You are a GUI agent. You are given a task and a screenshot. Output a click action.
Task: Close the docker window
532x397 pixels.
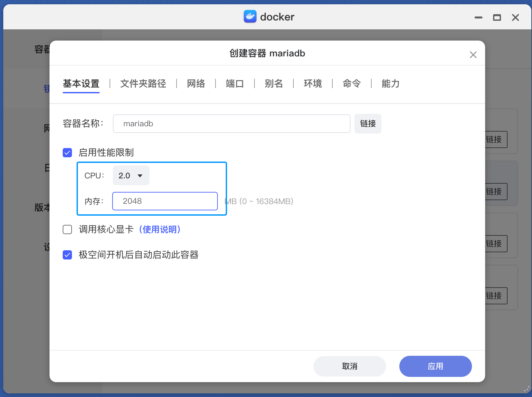pyautogui.click(x=515, y=17)
